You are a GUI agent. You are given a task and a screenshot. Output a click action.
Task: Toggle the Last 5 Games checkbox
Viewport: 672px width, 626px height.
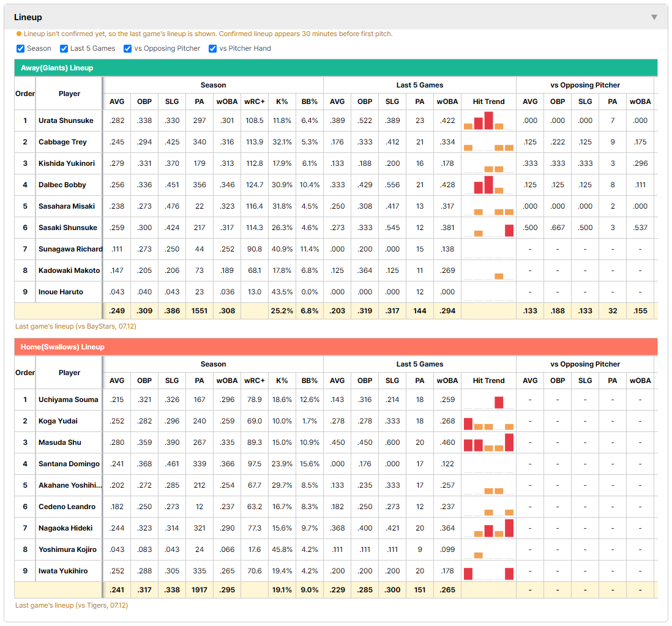(64, 48)
